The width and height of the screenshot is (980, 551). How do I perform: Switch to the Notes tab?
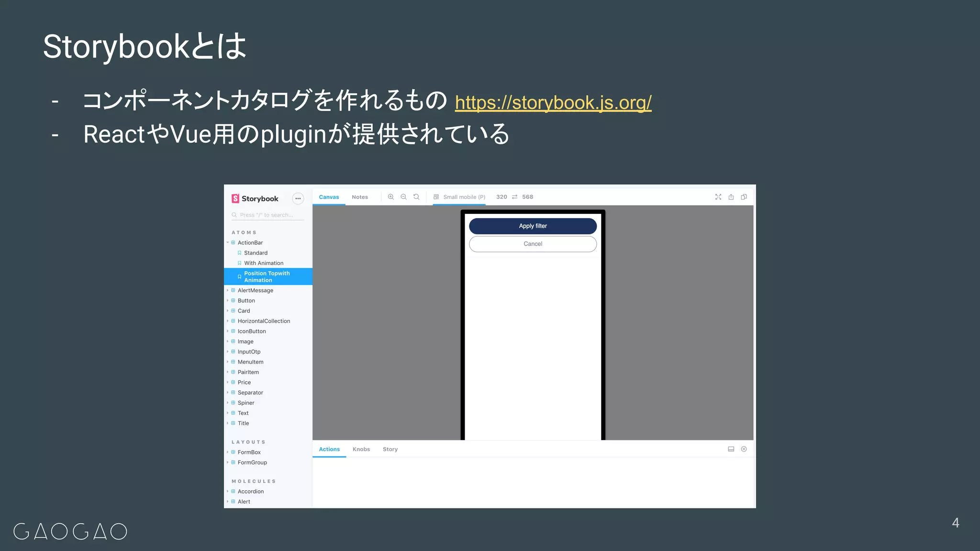pos(360,197)
